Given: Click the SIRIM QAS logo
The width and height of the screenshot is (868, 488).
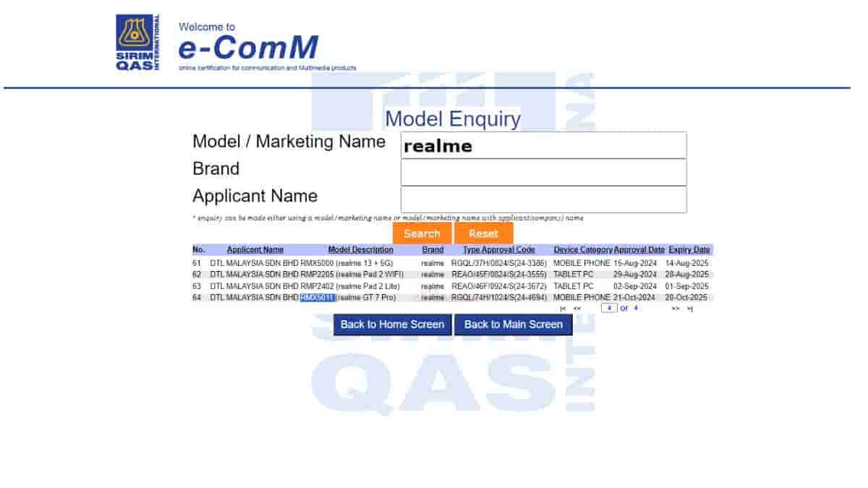Looking at the screenshot, I should click(x=137, y=43).
